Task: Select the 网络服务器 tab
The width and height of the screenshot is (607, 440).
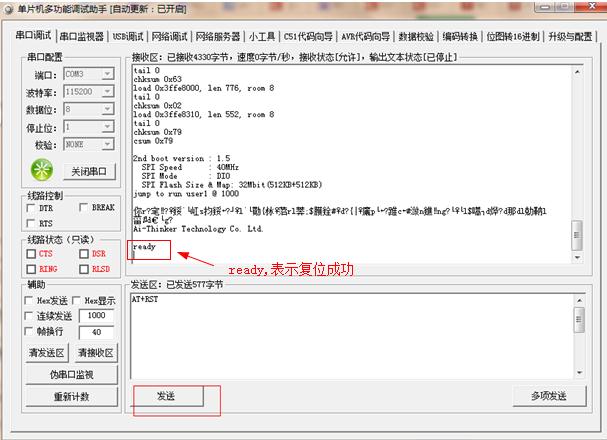Action: pyautogui.click(x=218, y=37)
